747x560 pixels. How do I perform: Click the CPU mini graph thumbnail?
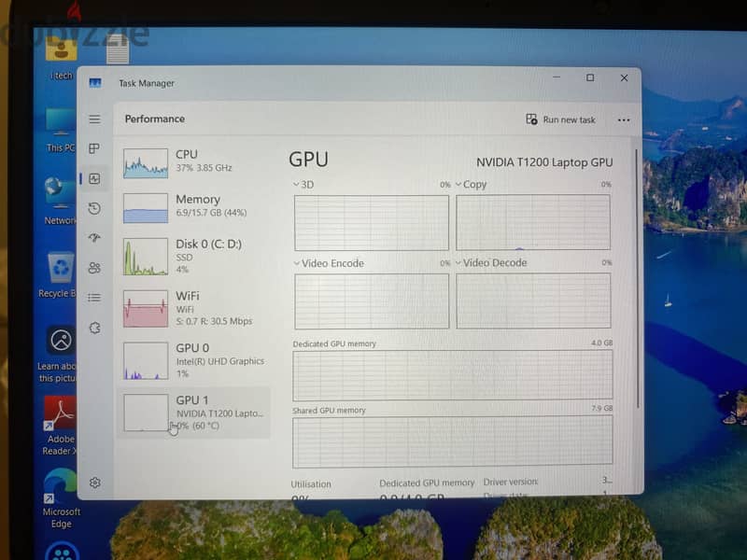[x=146, y=163]
